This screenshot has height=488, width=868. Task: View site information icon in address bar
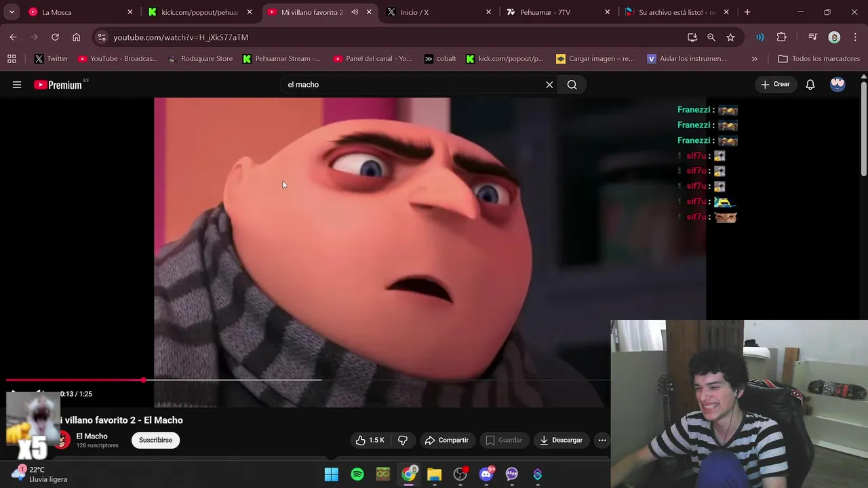click(x=101, y=37)
